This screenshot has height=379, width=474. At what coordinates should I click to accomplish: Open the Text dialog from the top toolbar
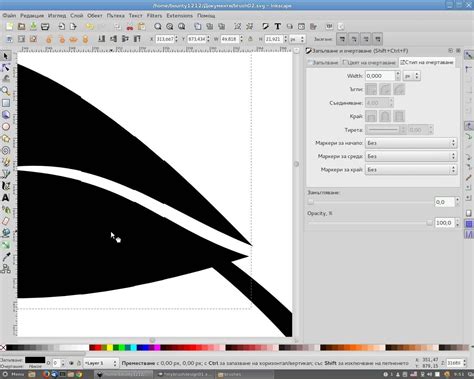pos(277,26)
